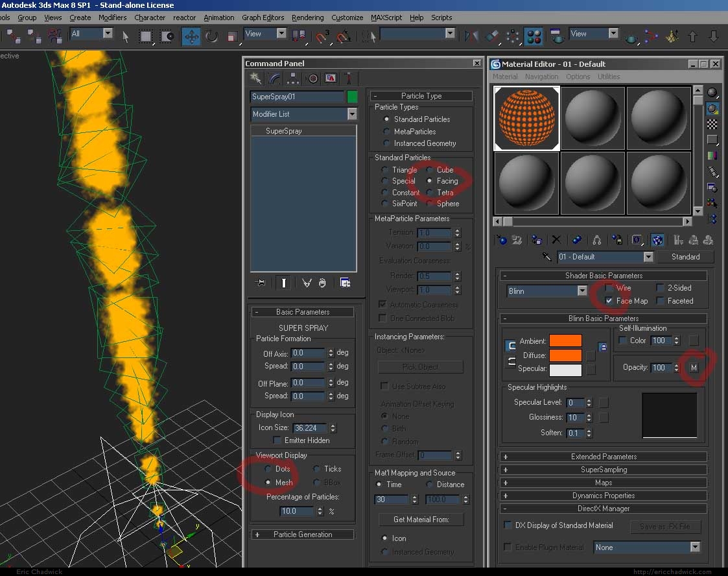Open the Rendering menu
This screenshot has height=576, width=728.
pyautogui.click(x=307, y=18)
